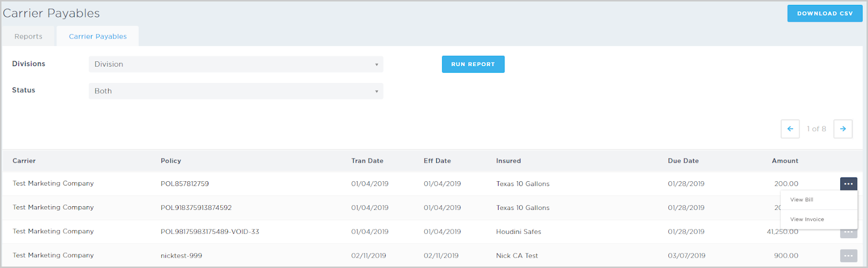Viewport: 868px width, 268px height.
Task: Click the Amount column header
Action: (785, 161)
